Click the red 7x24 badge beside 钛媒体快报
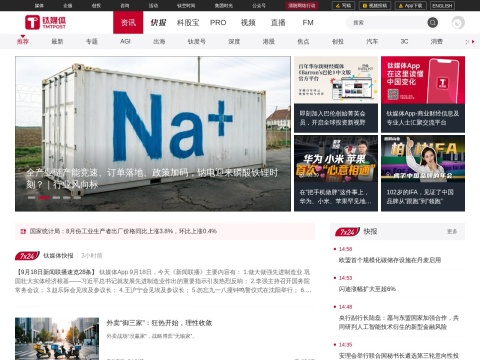The image size is (480, 360). (x=27, y=256)
